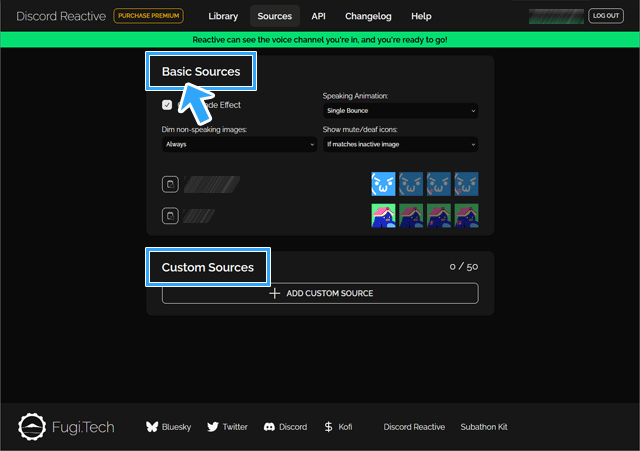
Task: Expand the Dim non-speaking images dropdown
Action: pyautogui.click(x=239, y=144)
